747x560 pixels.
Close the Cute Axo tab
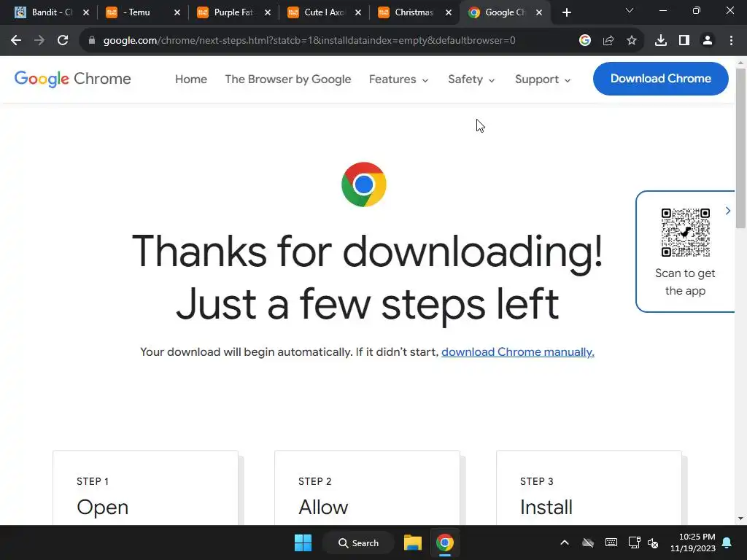coord(358,12)
